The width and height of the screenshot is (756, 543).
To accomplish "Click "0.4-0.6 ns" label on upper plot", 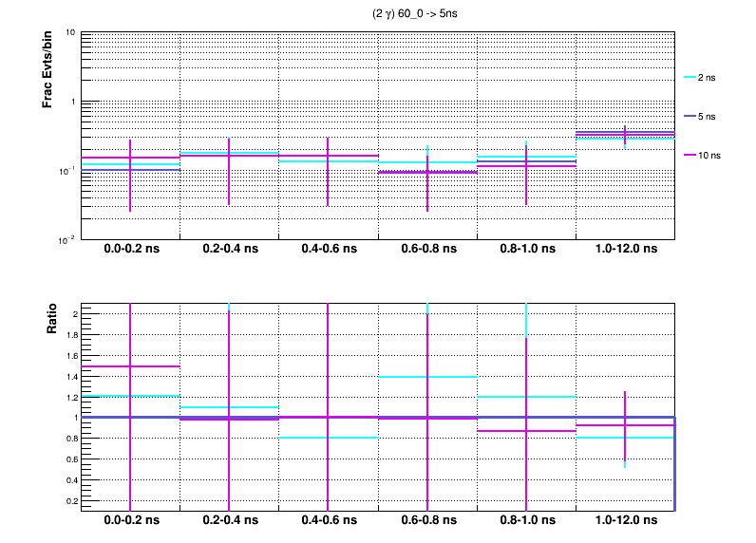I will coord(328,249).
